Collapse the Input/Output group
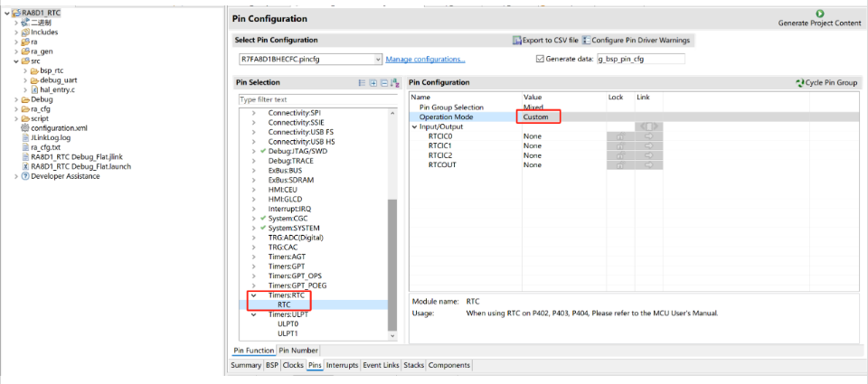 coord(414,126)
